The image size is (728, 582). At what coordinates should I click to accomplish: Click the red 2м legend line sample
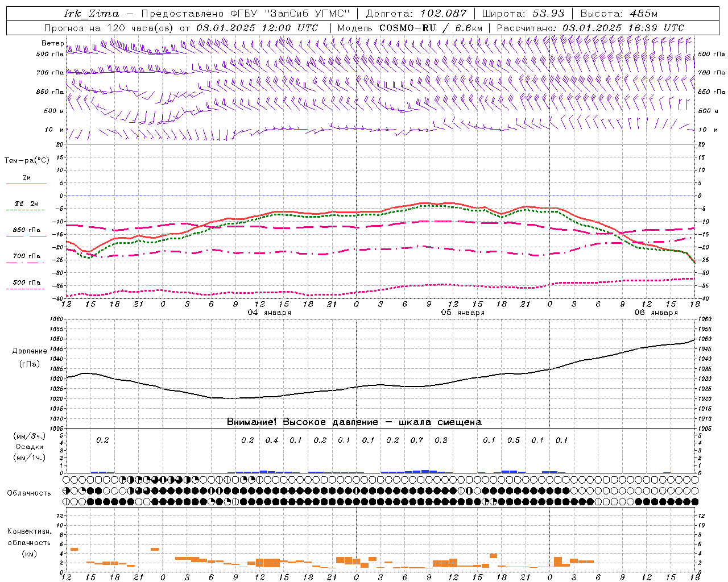tap(26, 184)
